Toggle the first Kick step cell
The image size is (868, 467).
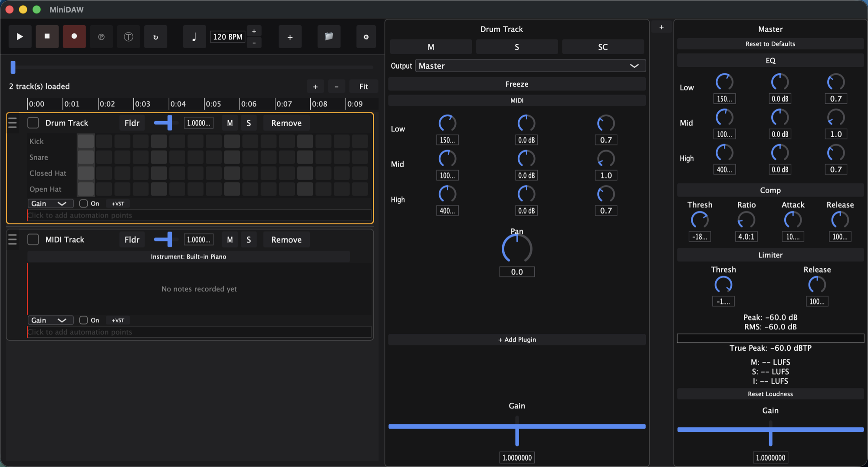[x=85, y=141]
